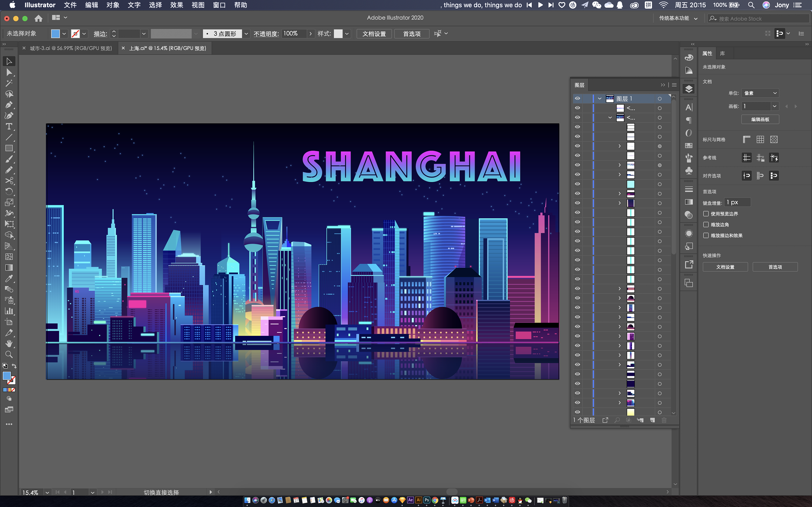The height and width of the screenshot is (507, 812).
Task: Enable 缩放描边和效果 checkbox
Action: (x=706, y=236)
